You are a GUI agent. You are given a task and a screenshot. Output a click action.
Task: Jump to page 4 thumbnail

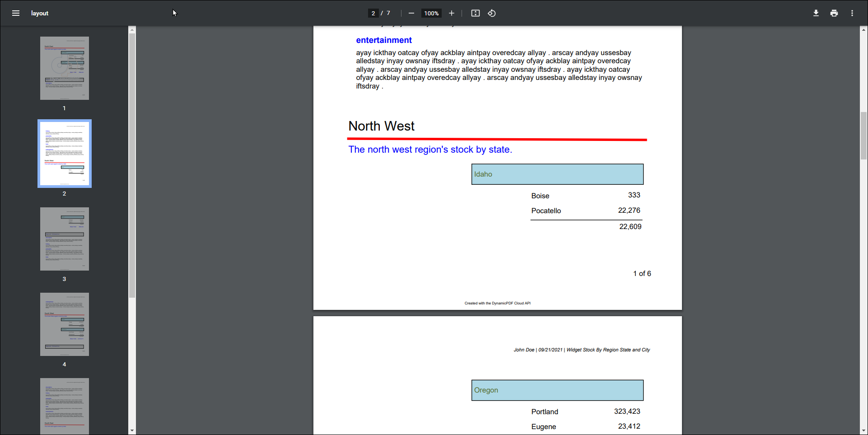pyautogui.click(x=65, y=324)
